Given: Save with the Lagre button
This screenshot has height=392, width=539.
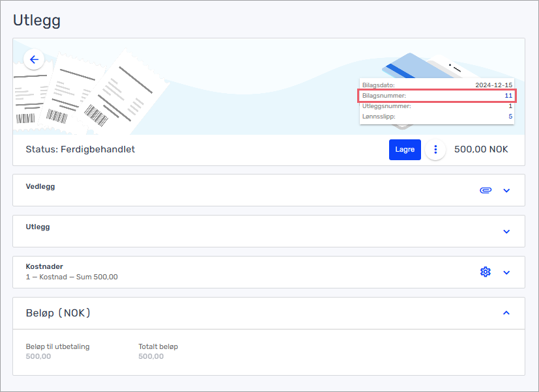Looking at the screenshot, I should pos(405,150).
